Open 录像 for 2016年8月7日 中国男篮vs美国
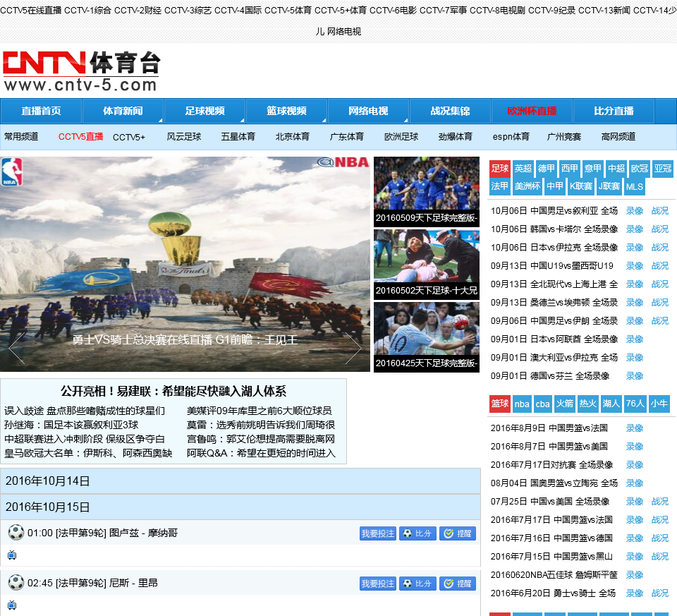 [x=635, y=446]
